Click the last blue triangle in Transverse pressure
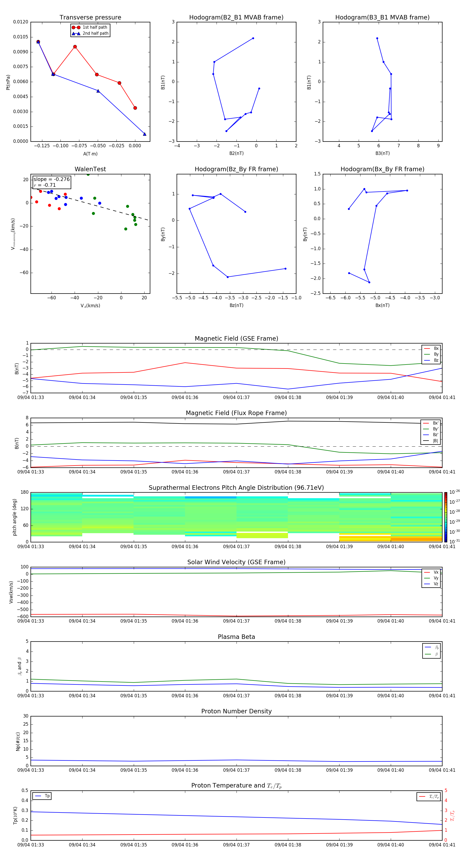This screenshot has height=868, width=473. [145, 134]
